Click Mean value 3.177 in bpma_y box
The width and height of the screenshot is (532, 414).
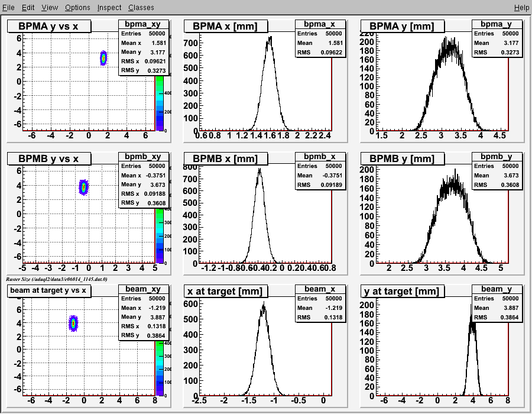[x=511, y=43]
